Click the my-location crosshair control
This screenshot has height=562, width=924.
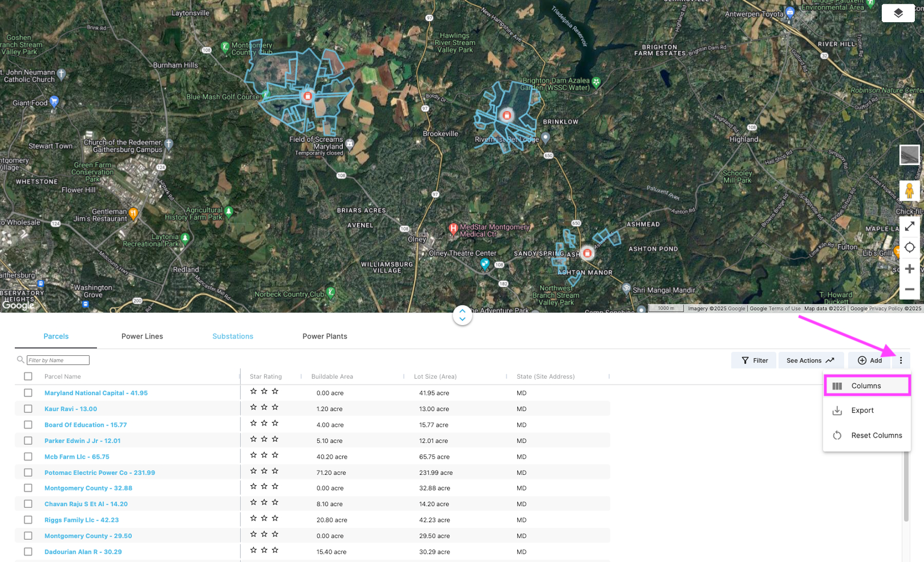click(909, 247)
